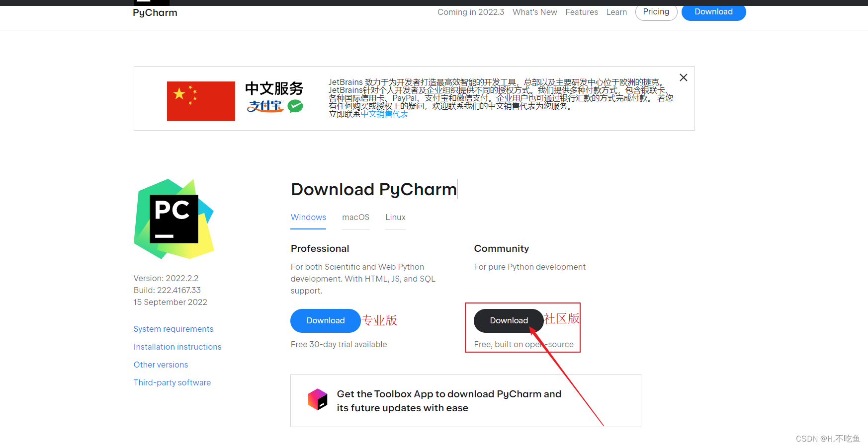Go to the Features page

click(x=582, y=12)
